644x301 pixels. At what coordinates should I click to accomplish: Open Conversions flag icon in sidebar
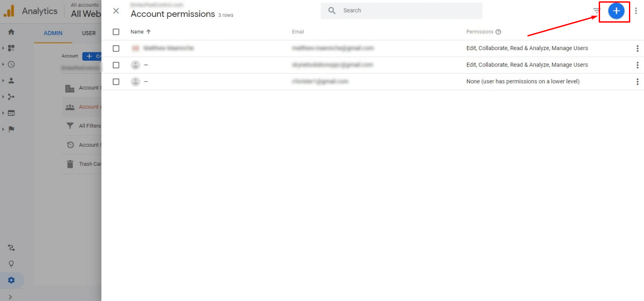(x=11, y=129)
